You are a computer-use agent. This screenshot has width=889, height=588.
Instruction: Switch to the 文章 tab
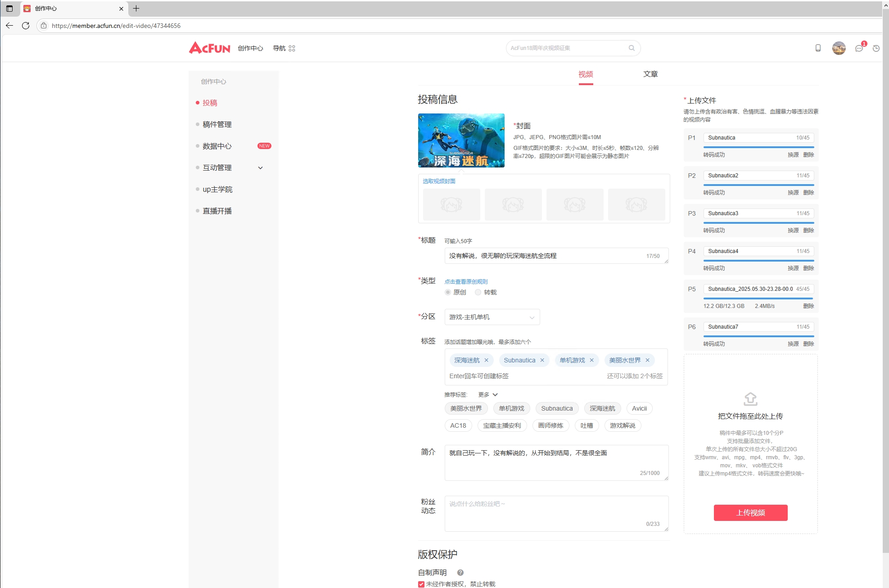coord(650,74)
